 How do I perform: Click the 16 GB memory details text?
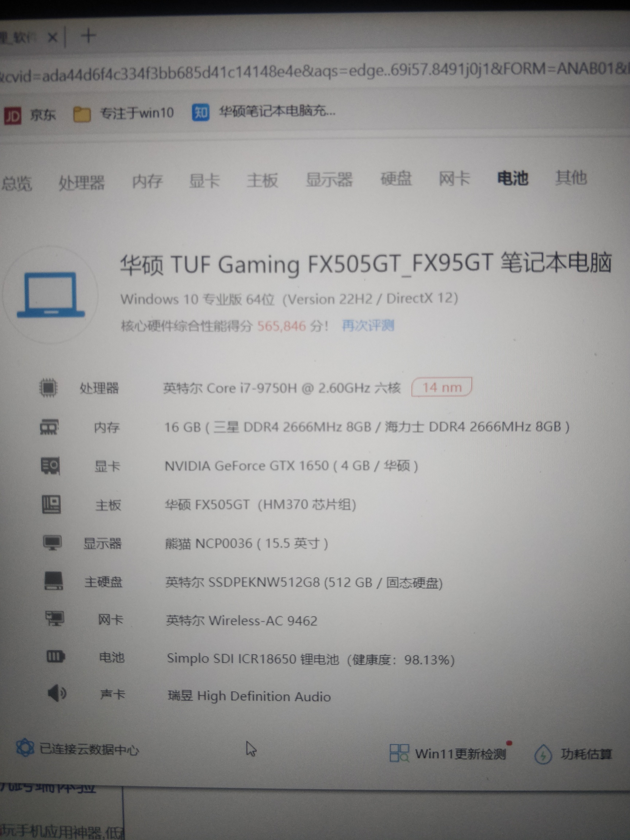(x=366, y=427)
